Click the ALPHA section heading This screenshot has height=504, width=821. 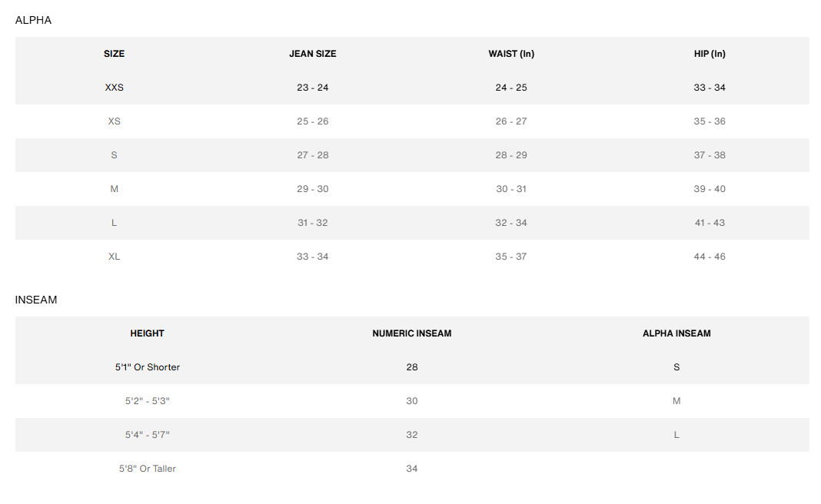click(x=33, y=21)
